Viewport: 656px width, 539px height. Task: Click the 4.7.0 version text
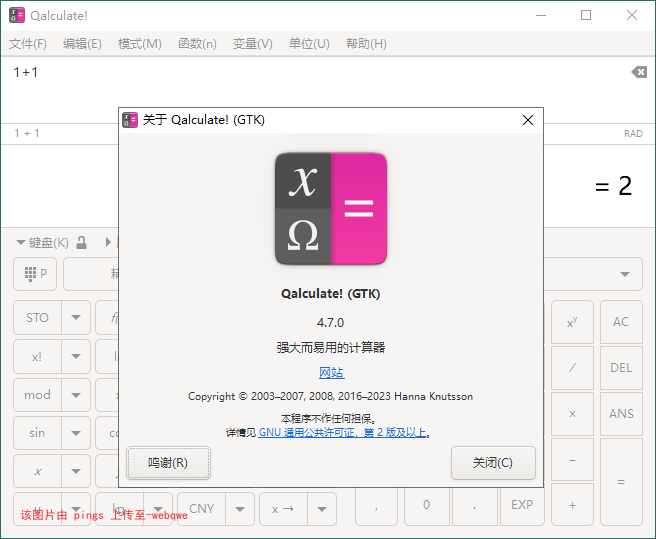tap(331, 323)
